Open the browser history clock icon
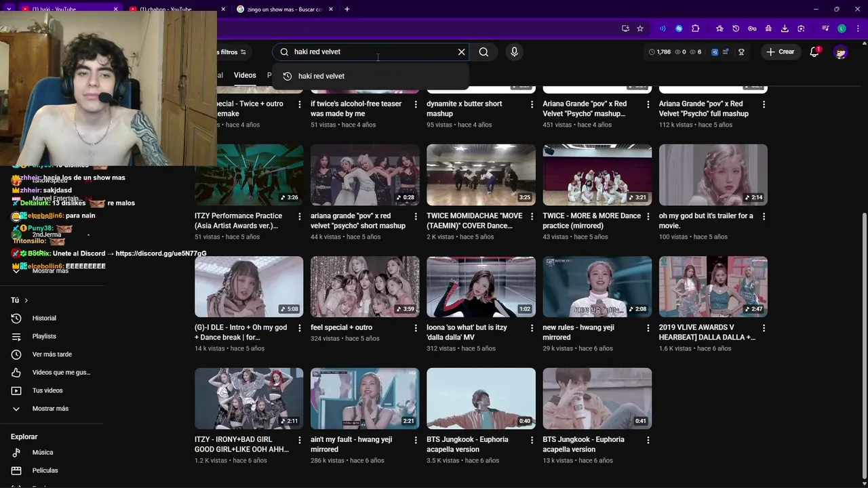The width and height of the screenshot is (868, 488). [x=736, y=28]
